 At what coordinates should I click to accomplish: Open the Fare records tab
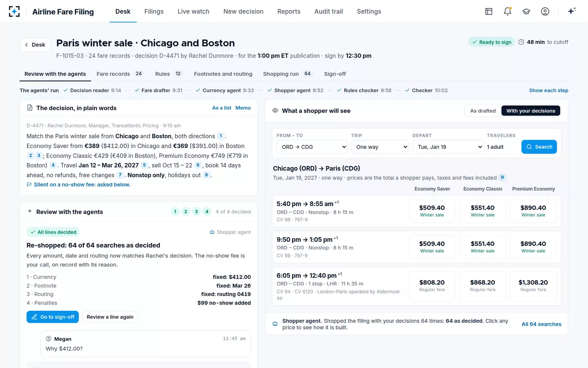(x=120, y=74)
